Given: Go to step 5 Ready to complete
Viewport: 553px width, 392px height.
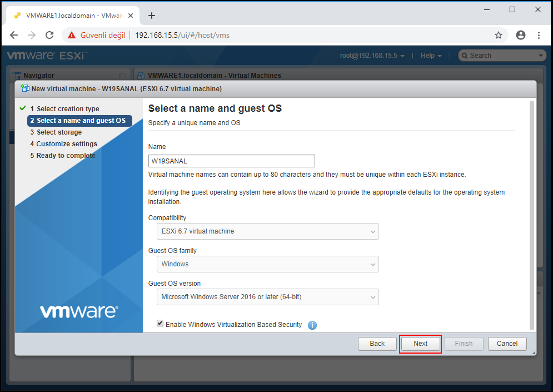Looking at the screenshot, I should 63,156.
